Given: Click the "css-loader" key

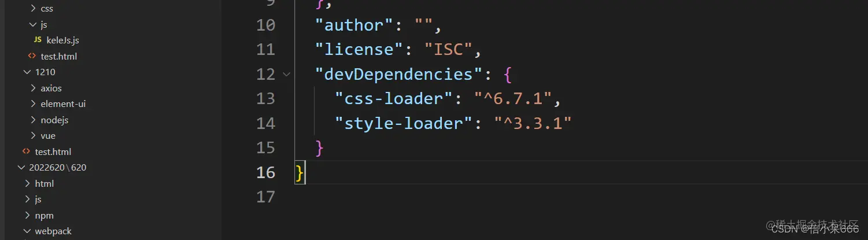Looking at the screenshot, I should click(x=395, y=98).
